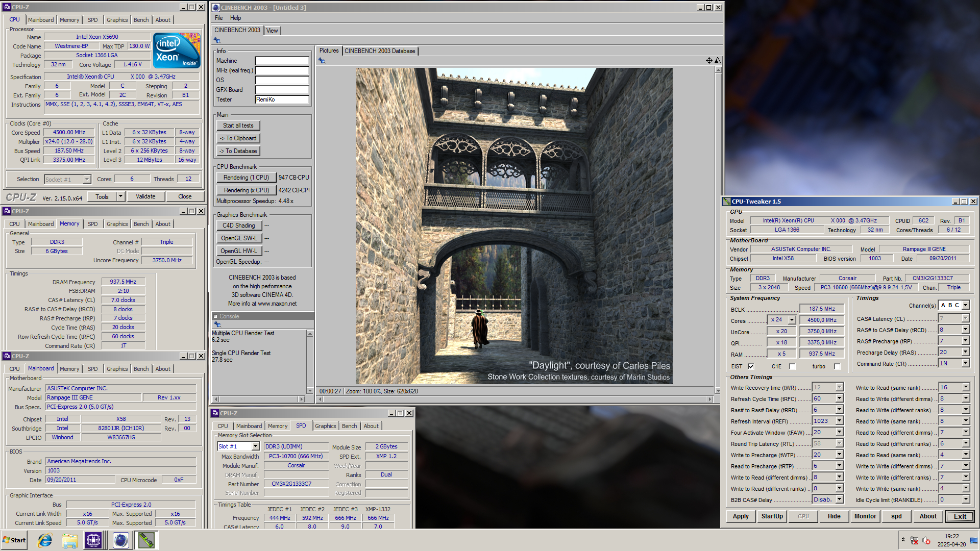This screenshot has height=551, width=980.
Task: Select the CPU-Tweaker RAM stick taskbar icon
Action: (x=146, y=540)
